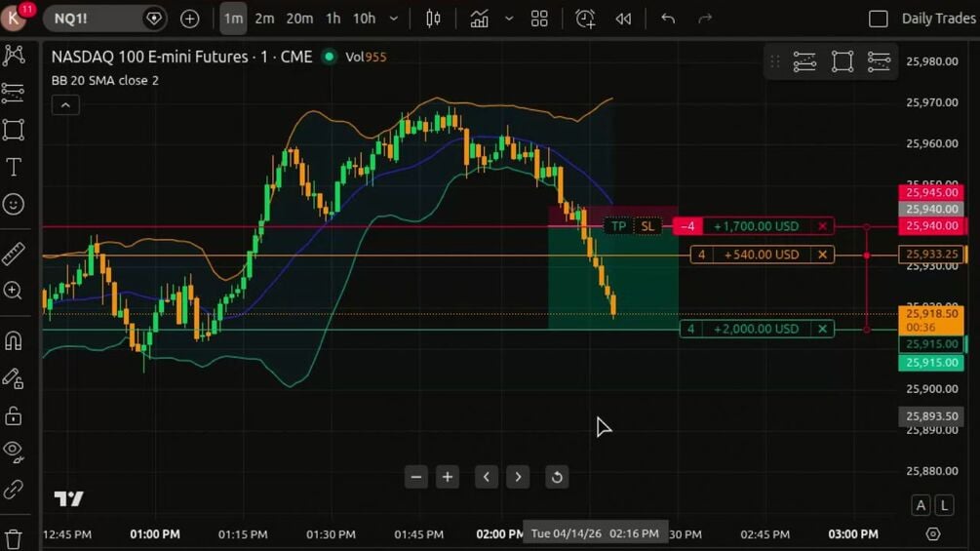Open the candlestick chart type selector
980x551 pixels.
coord(433,19)
